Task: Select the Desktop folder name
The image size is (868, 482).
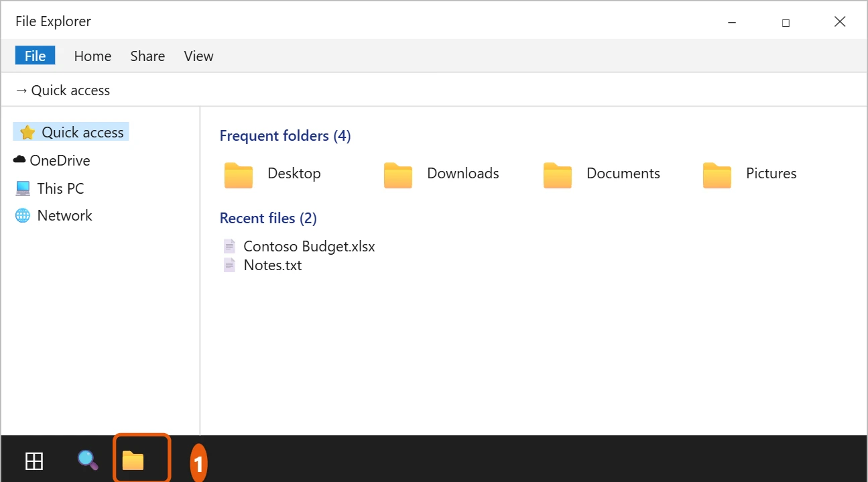Action: coord(294,173)
